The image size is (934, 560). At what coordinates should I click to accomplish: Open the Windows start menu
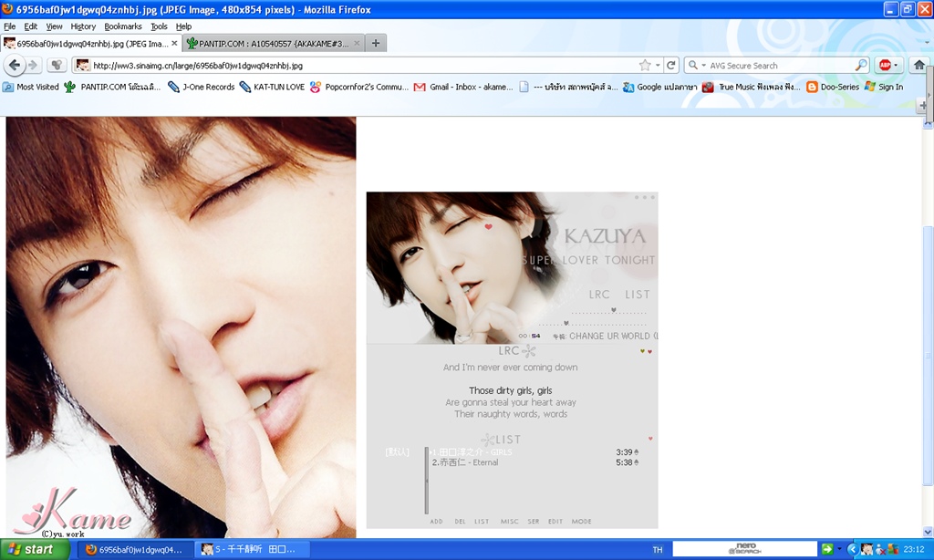pos(35,549)
